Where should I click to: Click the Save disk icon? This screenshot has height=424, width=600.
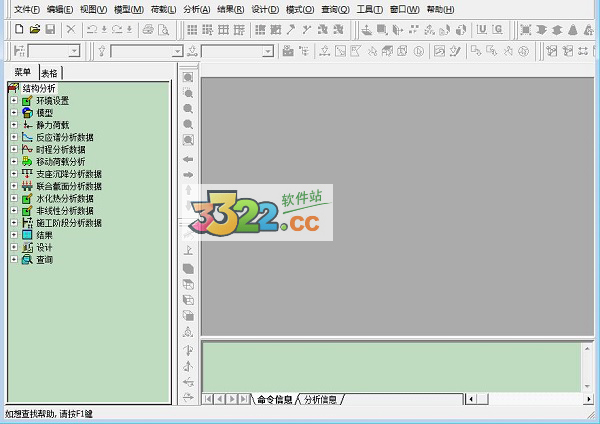pyautogui.click(x=51, y=29)
